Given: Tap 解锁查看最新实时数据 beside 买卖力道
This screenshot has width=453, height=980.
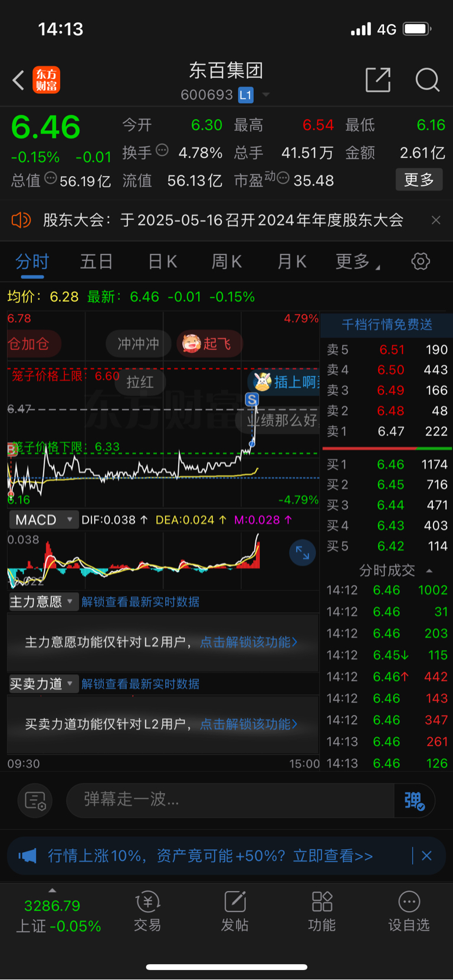Looking at the screenshot, I should pos(140,684).
